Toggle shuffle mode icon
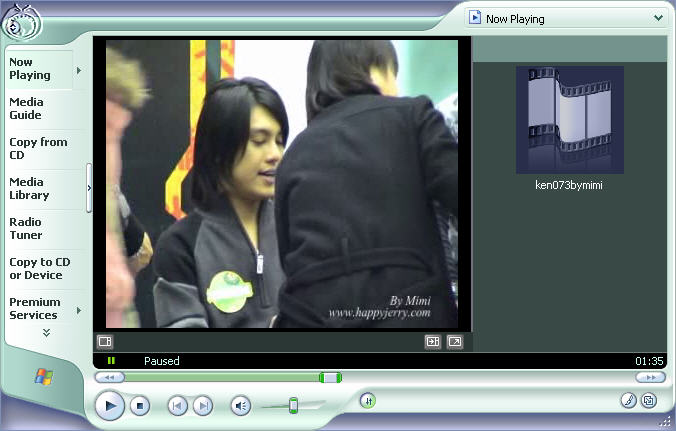The image size is (676, 431). (368, 401)
